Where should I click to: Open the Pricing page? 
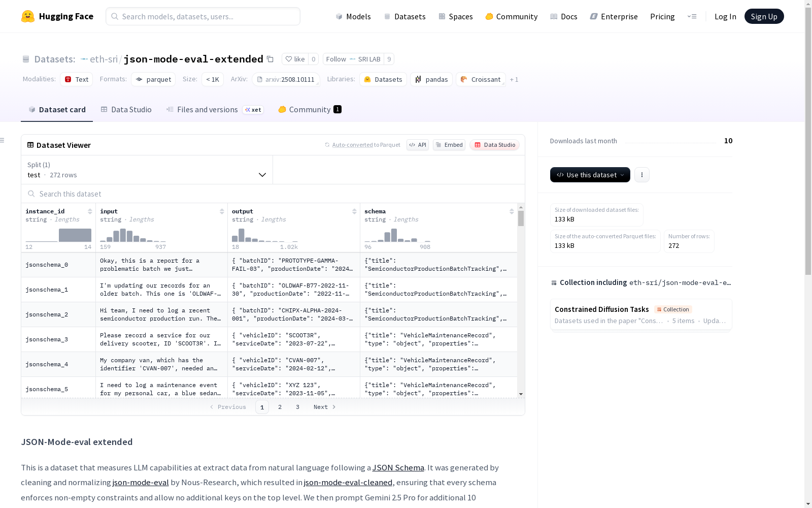coord(662,16)
